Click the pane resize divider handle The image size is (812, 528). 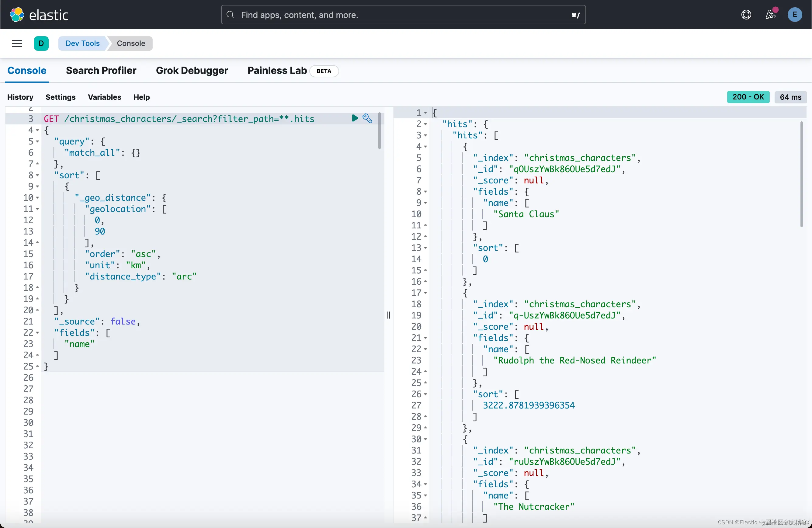tap(389, 315)
